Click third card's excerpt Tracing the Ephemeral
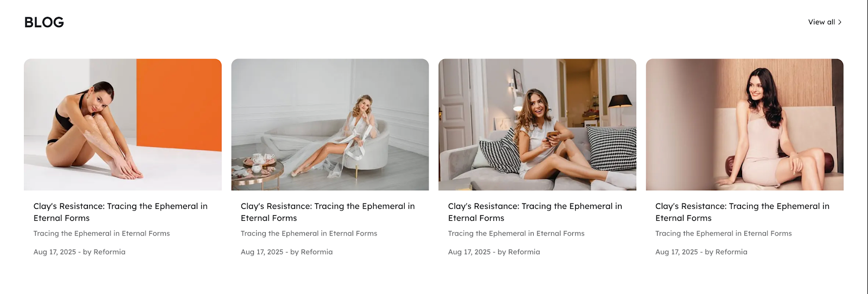The image size is (868, 294). [516, 233]
